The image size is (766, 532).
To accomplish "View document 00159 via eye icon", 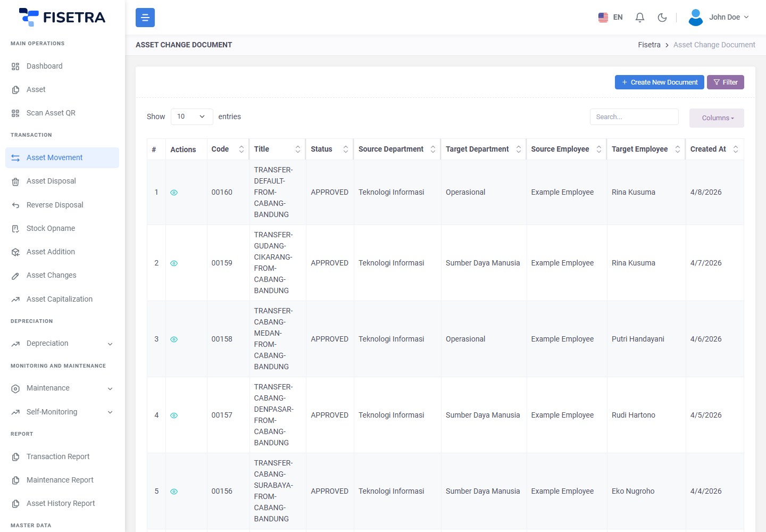I will coord(174,263).
